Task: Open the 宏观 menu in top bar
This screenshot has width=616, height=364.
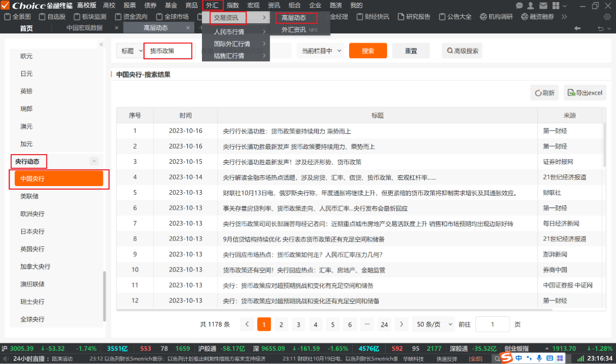Action: point(253,6)
